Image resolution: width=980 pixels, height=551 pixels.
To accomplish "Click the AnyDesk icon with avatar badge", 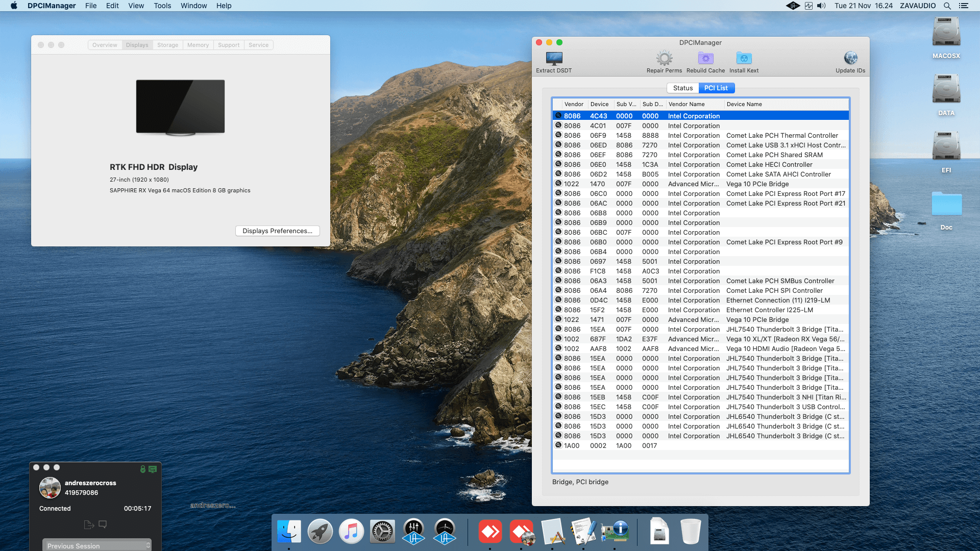I will pos(521,532).
